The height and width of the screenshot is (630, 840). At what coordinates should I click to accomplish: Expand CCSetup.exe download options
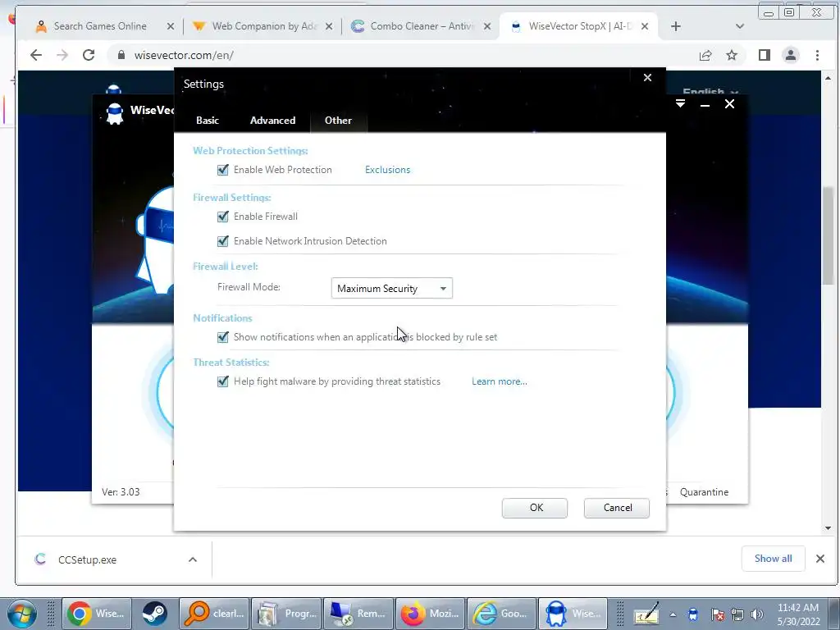click(193, 559)
